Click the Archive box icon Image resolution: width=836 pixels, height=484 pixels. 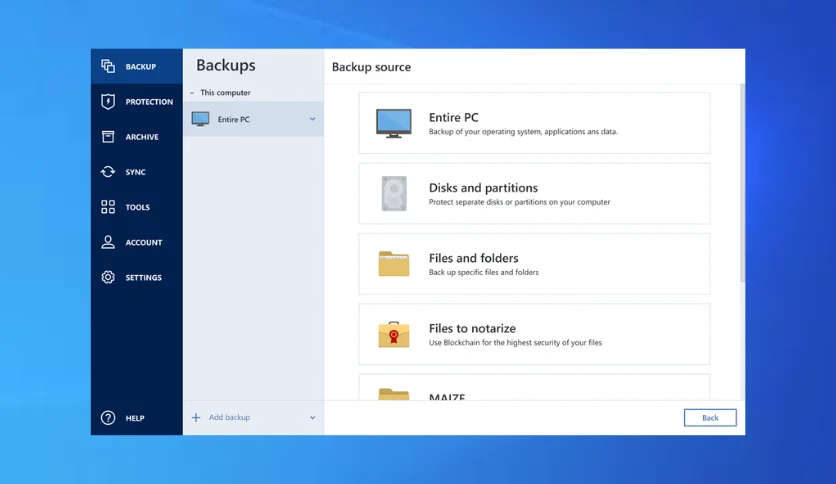[108, 136]
